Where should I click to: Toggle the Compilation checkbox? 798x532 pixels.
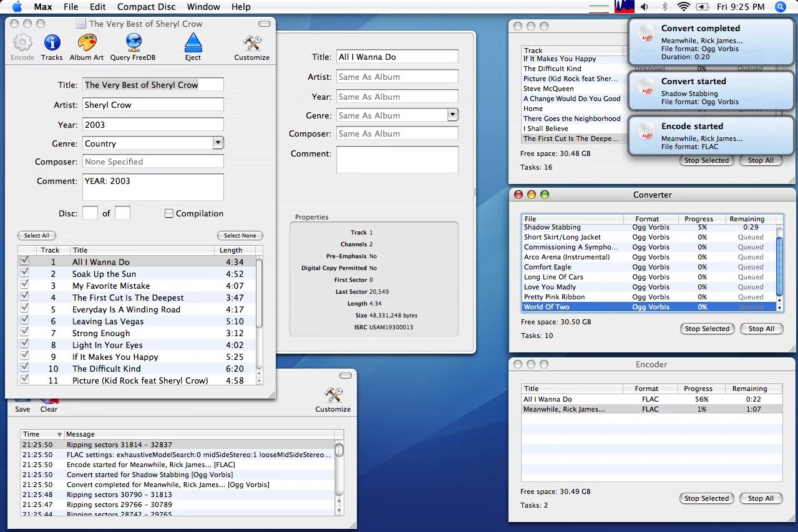click(169, 213)
